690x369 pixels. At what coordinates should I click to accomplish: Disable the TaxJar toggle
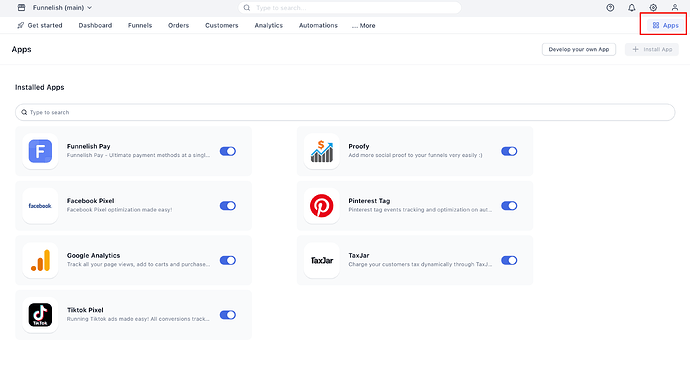509,260
